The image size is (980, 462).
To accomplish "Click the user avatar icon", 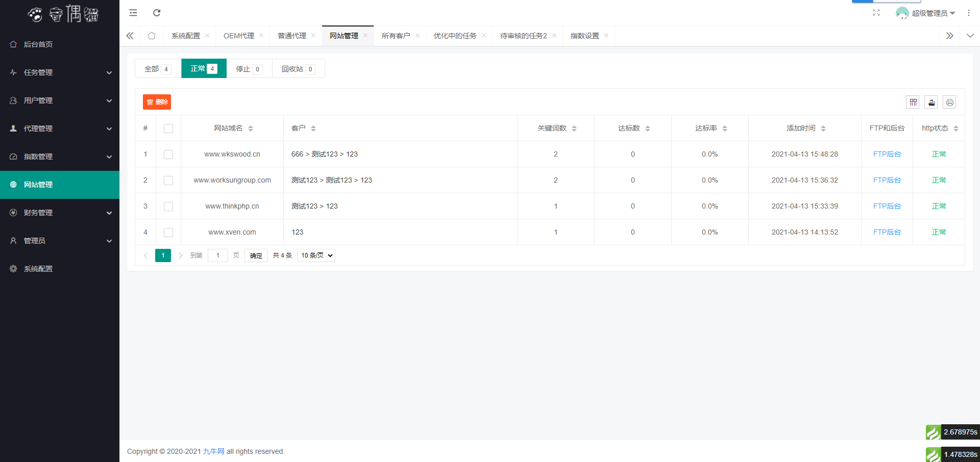I will pos(902,13).
